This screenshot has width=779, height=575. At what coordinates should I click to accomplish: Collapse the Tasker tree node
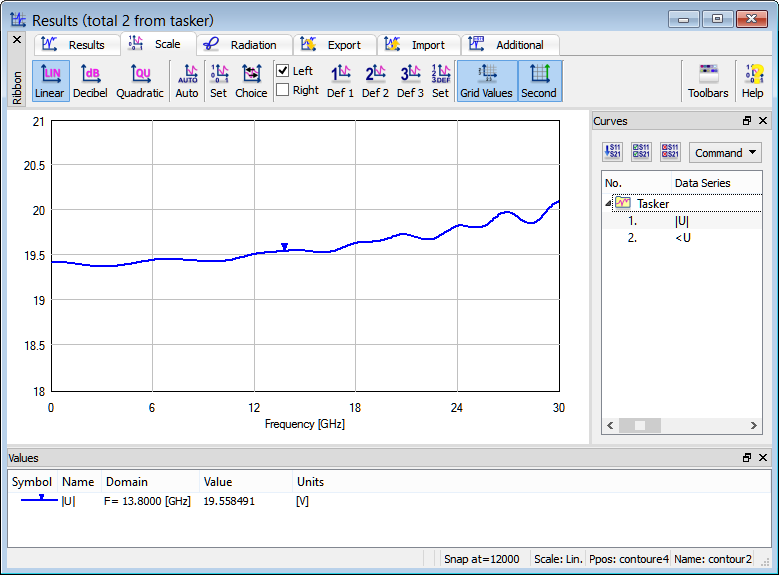point(608,203)
